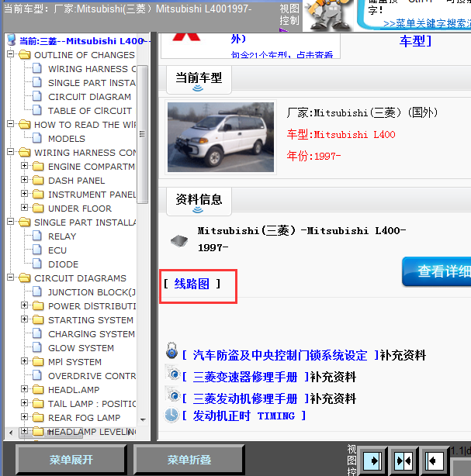Open the DIODE page
This screenshot has width=471, height=476.
pyautogui.click(x=63, y=264)
